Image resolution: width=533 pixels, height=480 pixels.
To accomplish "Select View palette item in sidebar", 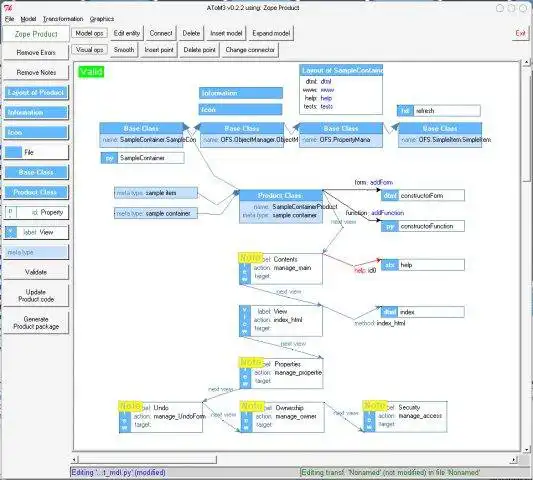I will (36, 232).
